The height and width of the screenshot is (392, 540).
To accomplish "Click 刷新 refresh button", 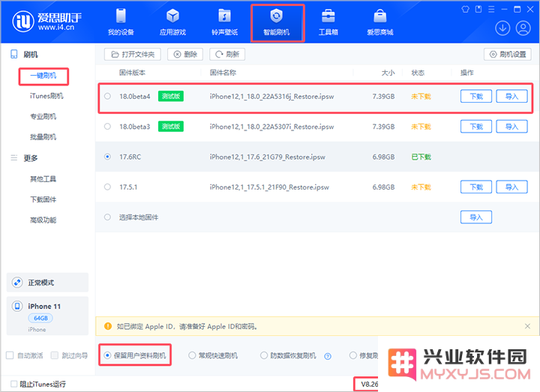I will (227, 55).
